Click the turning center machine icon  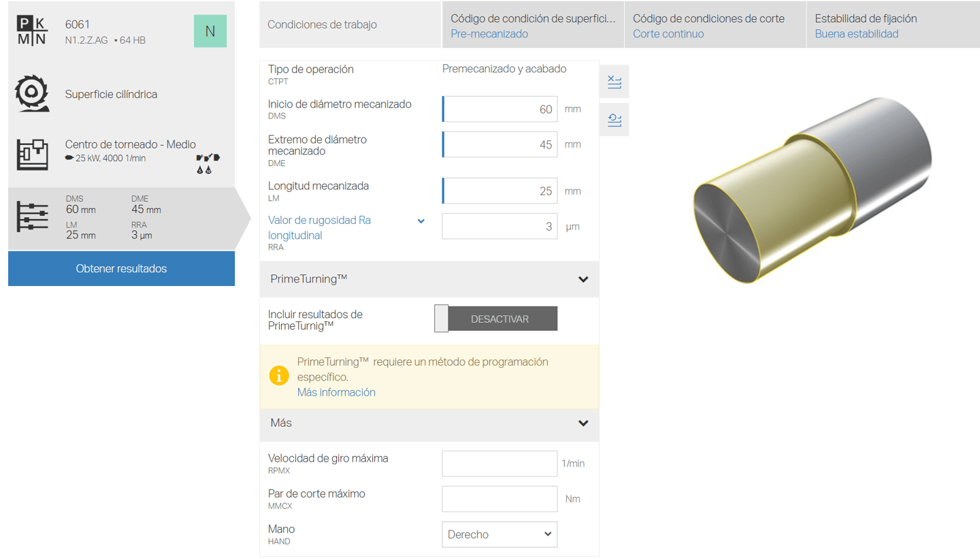tap(33, 155)
